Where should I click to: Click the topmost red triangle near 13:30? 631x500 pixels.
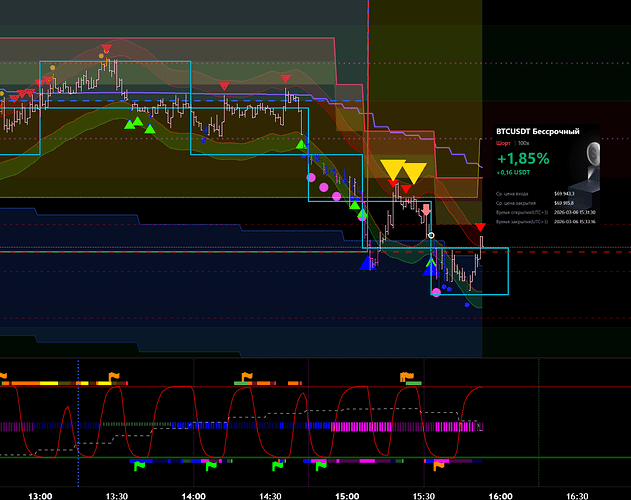tap(106, 49)
